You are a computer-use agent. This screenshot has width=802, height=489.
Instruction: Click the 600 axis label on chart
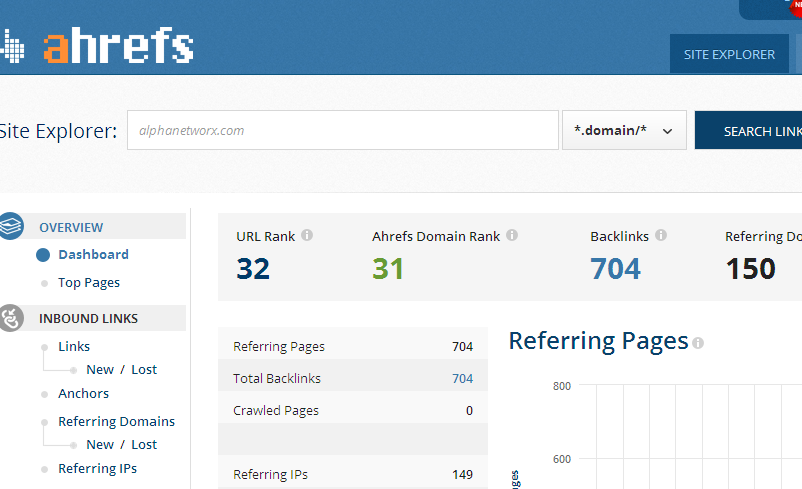pos(562,459)
